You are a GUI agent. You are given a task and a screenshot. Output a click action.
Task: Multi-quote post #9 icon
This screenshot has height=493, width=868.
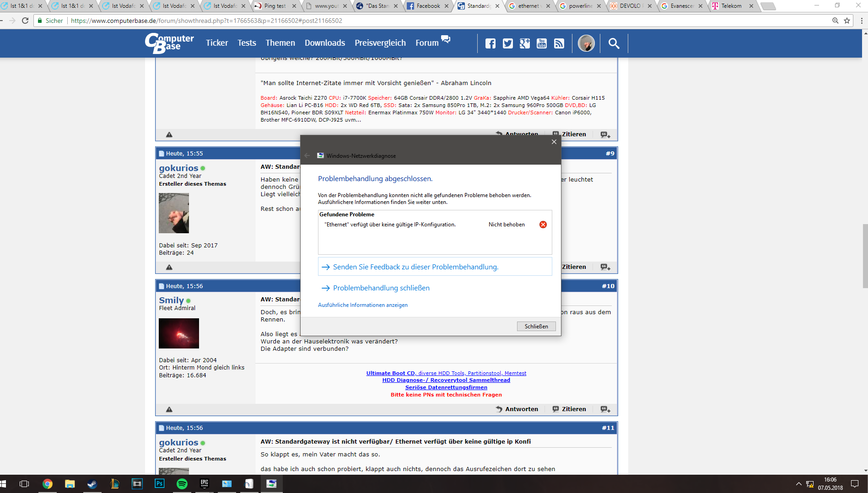(605, 267)
